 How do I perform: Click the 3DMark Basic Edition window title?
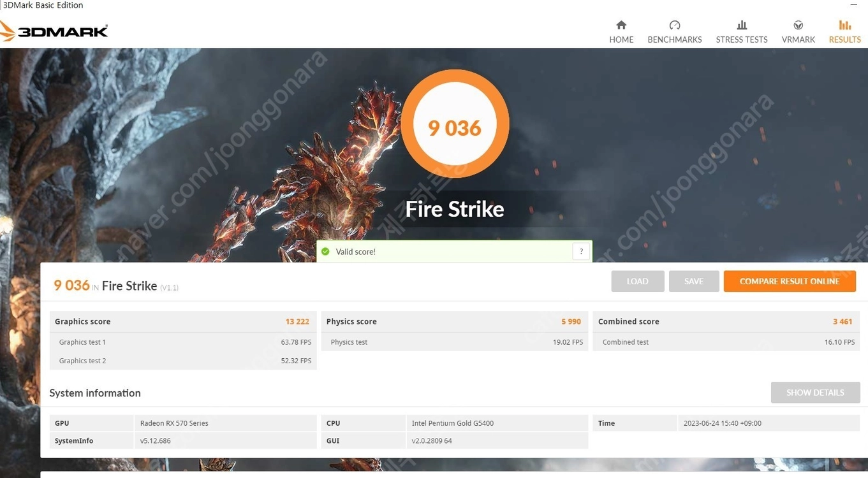pos(44,5)
